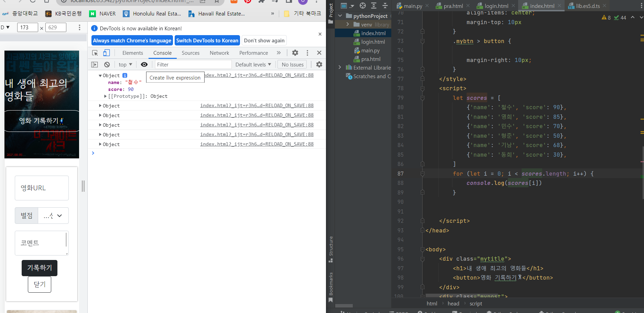Click the warnings indicator showing 8

point(606,18)
